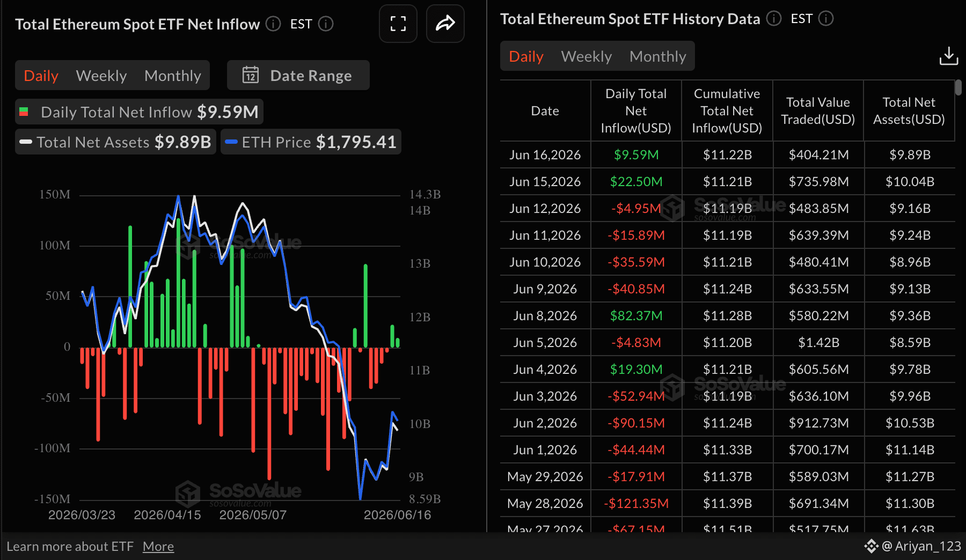Switch the inflow chart to Monthly
Image resolution: width=966 pixels, height=560 pixels.
[173, 76]
